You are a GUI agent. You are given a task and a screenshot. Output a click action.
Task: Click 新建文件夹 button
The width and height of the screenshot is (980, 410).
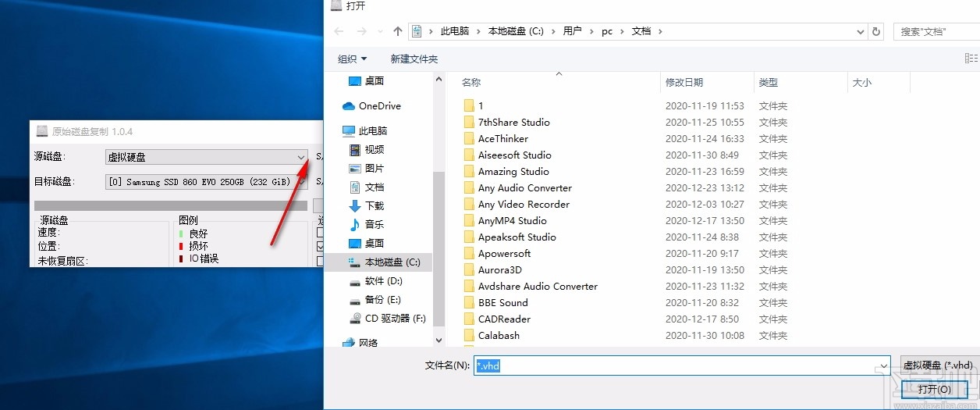[x=414, y=59]
